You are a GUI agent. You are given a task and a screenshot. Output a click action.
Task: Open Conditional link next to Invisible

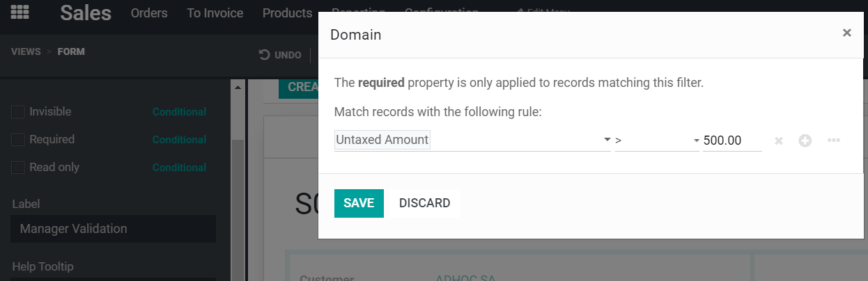pos(179,112)
